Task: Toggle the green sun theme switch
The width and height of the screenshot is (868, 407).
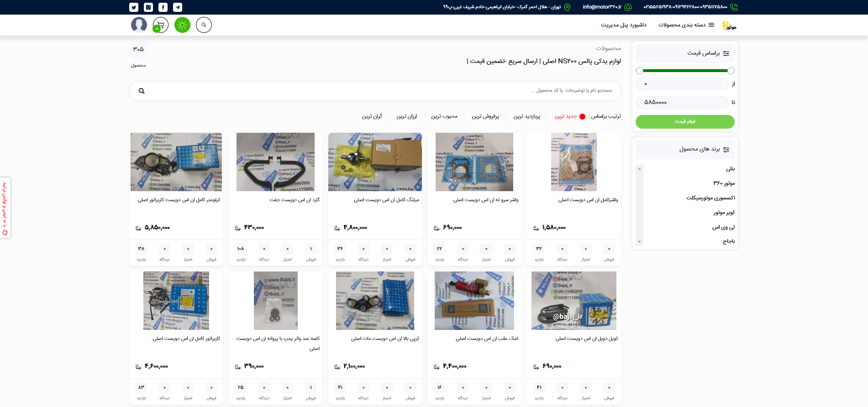Action: 182,25
